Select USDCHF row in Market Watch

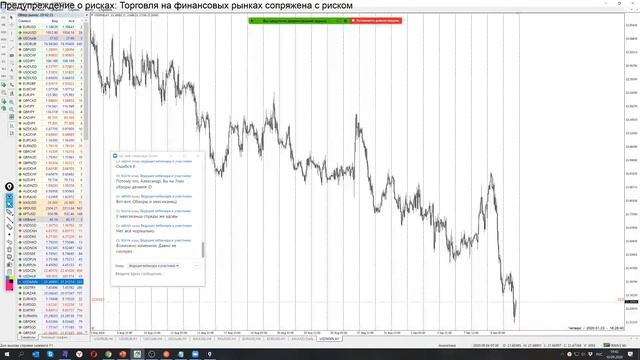[x=51, y=55]
